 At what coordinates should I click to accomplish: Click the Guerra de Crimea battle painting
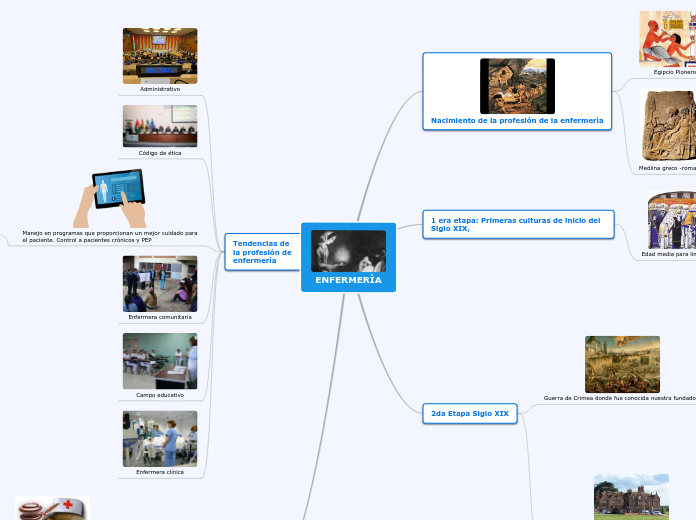[x=622, y=365]
